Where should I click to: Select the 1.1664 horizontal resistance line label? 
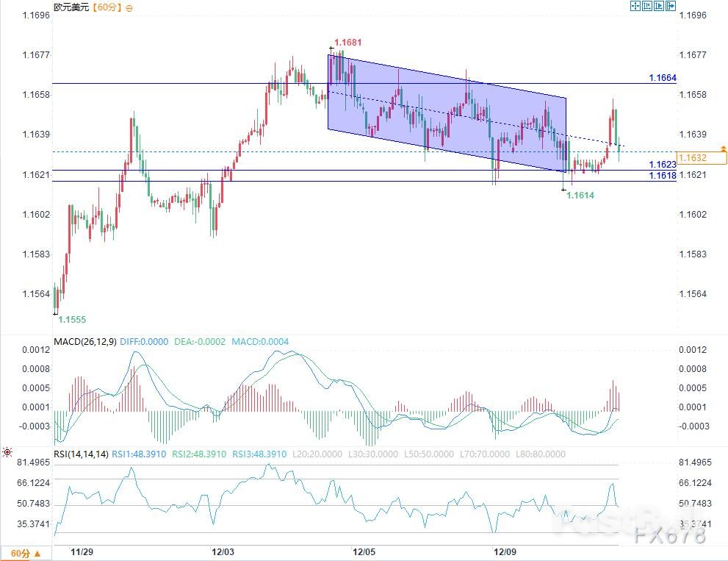(662, 78)
